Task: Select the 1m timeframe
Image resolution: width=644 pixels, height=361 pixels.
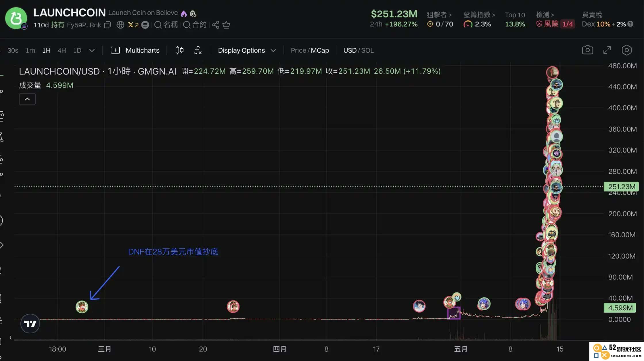Action: [x=30, y=50]
